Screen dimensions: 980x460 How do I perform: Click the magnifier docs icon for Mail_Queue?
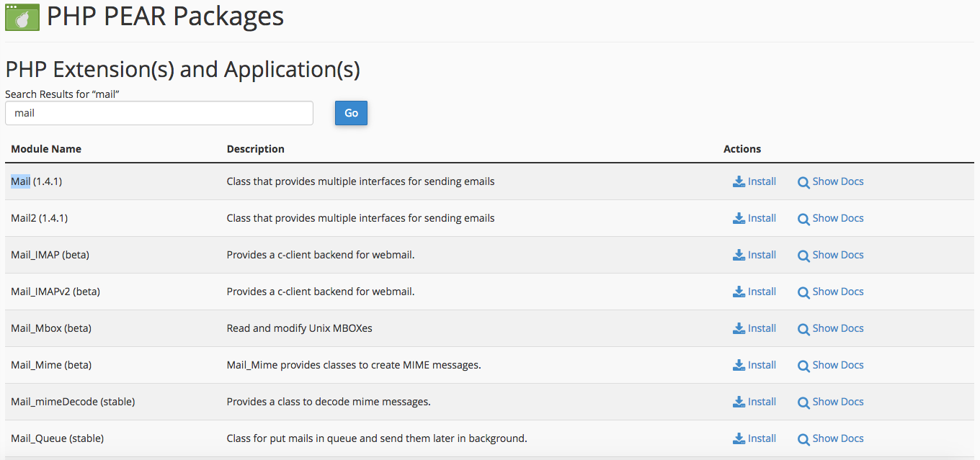803,439
